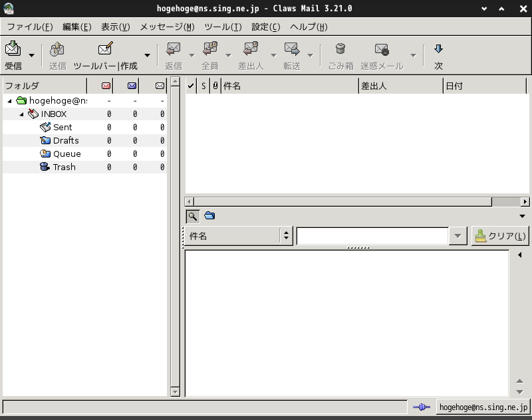The image size is (532, 420).
Task: Click the Compose (作成) mail icon
Action: click(106, 49)
